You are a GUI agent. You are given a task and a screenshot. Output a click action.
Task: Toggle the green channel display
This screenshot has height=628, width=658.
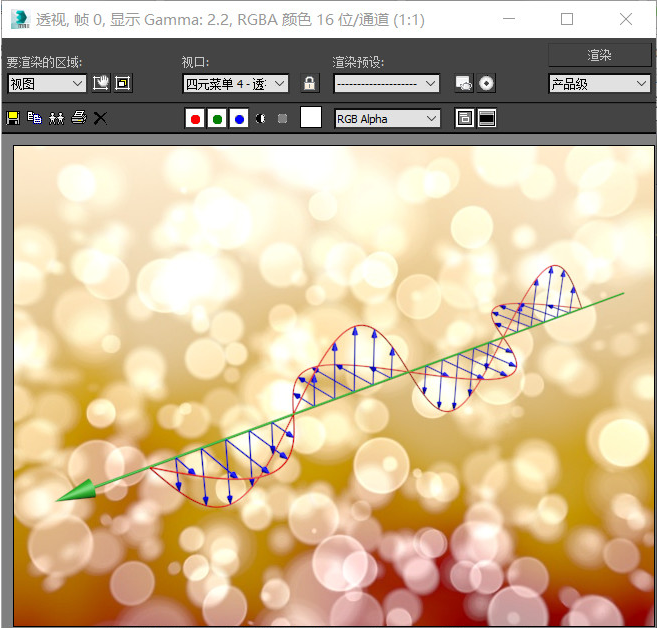tap(217, 119)
